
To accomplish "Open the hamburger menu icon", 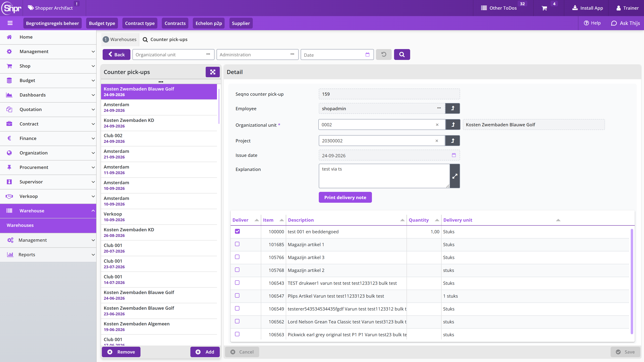I will coord(10,23).
